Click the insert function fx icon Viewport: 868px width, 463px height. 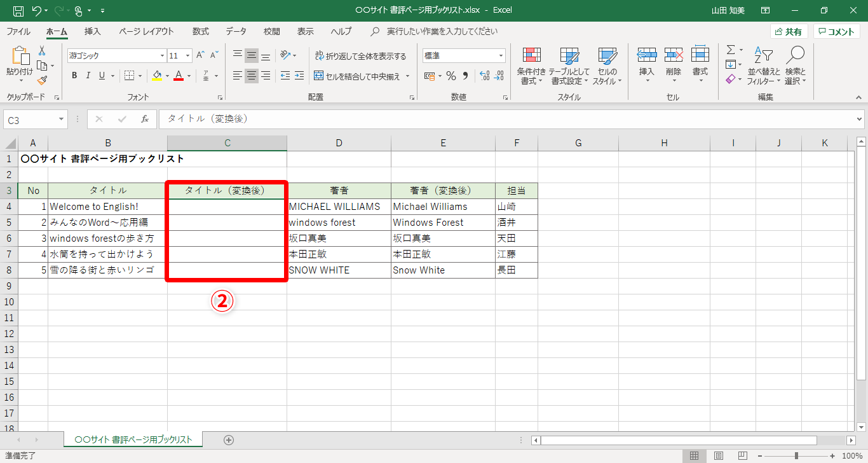[145, 119]
